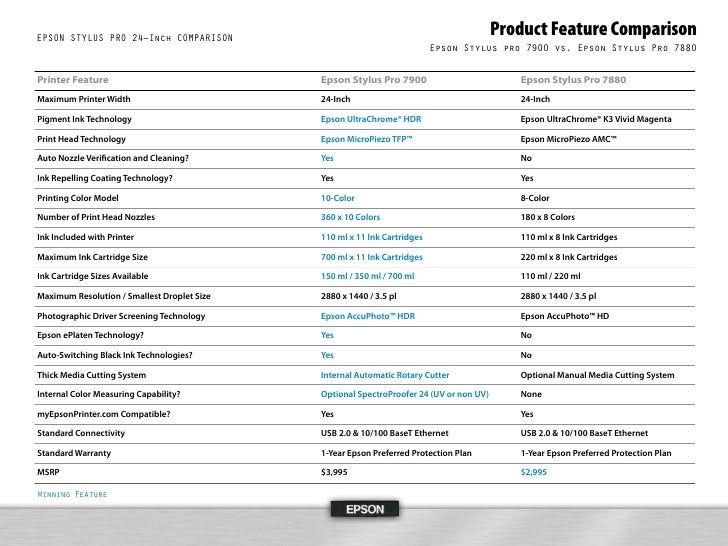Click 'No' in Auto-Switching Black Ink row
The width and height of the screenshot is (728, 546).
[526, 355]
